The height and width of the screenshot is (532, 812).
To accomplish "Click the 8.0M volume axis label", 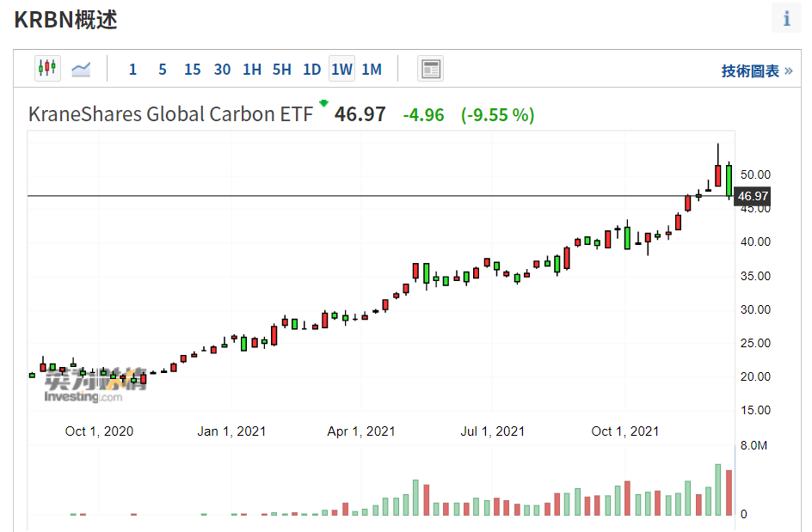I will [x=754, y=445].
